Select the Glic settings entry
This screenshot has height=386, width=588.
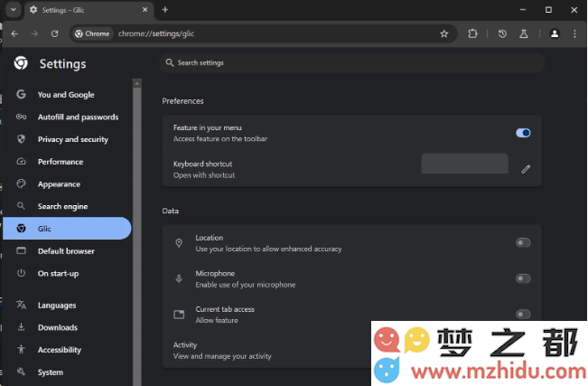click(67, 229)
